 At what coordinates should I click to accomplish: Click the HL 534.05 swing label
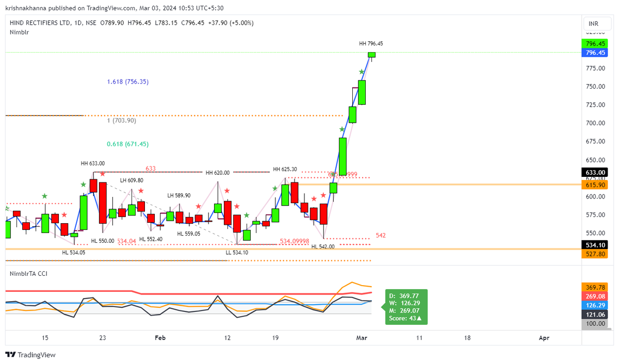click(73, 253)
